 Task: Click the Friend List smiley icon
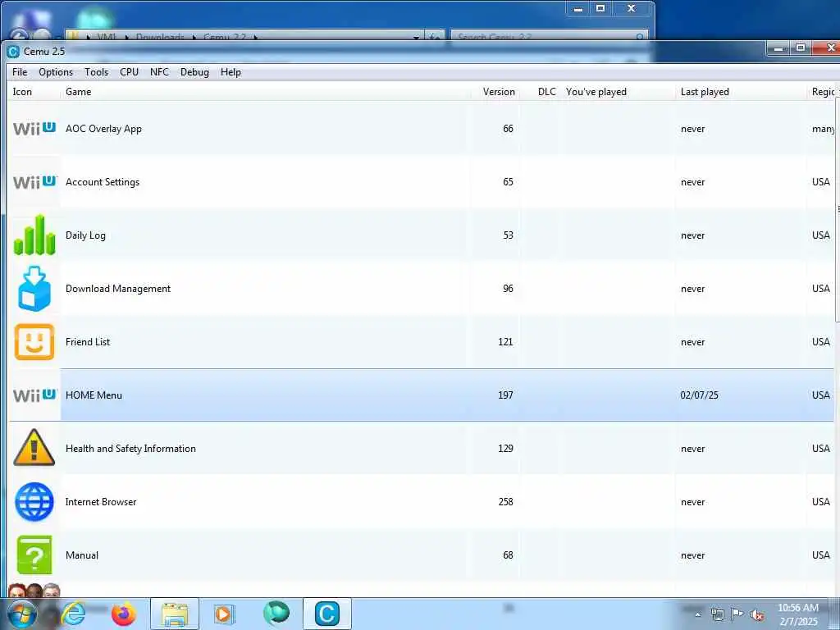click(x=34, y=342)
